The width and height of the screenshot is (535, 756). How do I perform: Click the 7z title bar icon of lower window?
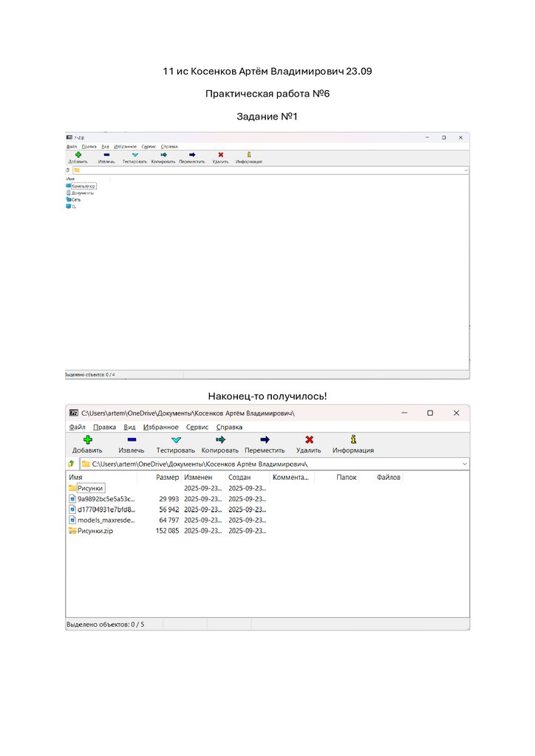pos(73,413)
